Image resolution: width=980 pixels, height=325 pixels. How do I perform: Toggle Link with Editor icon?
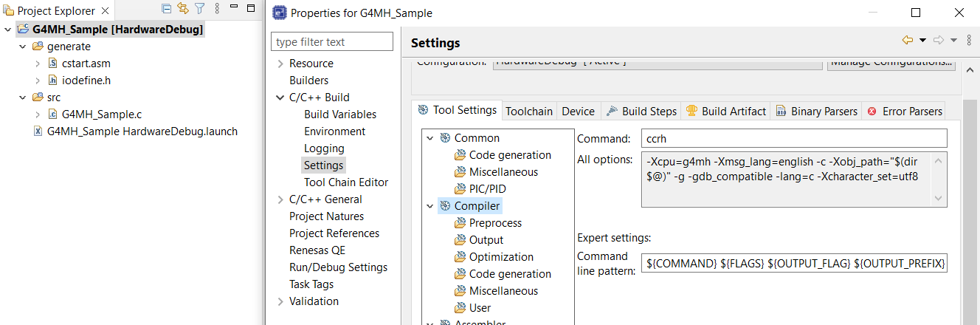click(182, 10)
